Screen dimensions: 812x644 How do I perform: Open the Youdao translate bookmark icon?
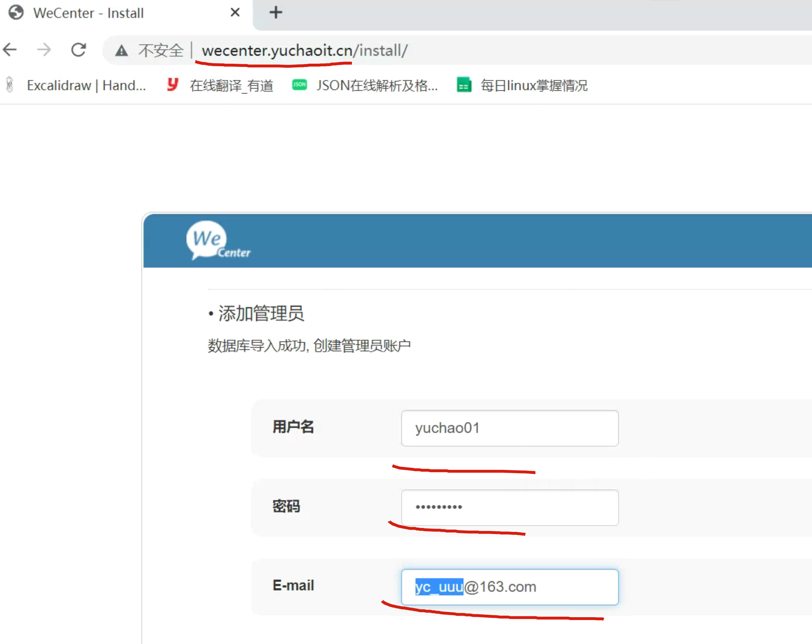172,85
